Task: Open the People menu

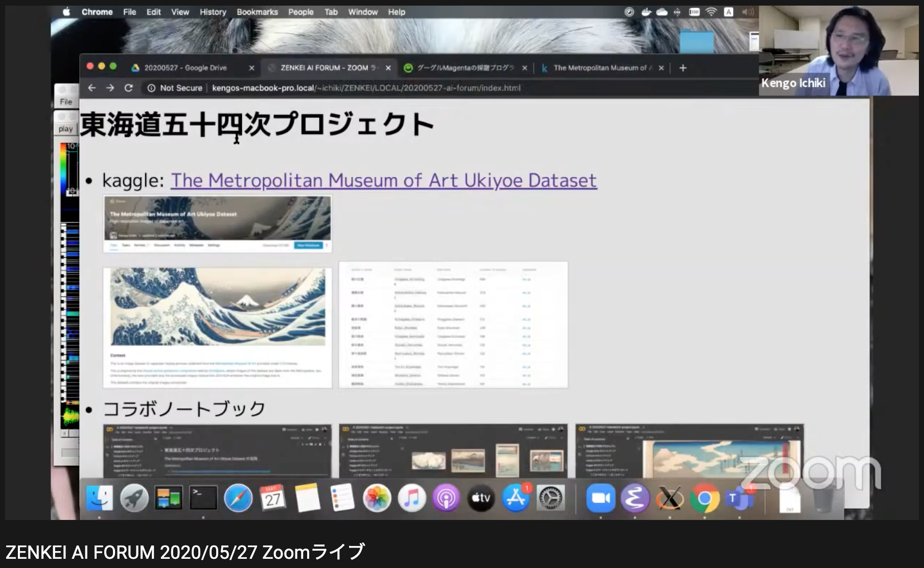Action: [301, 12]
